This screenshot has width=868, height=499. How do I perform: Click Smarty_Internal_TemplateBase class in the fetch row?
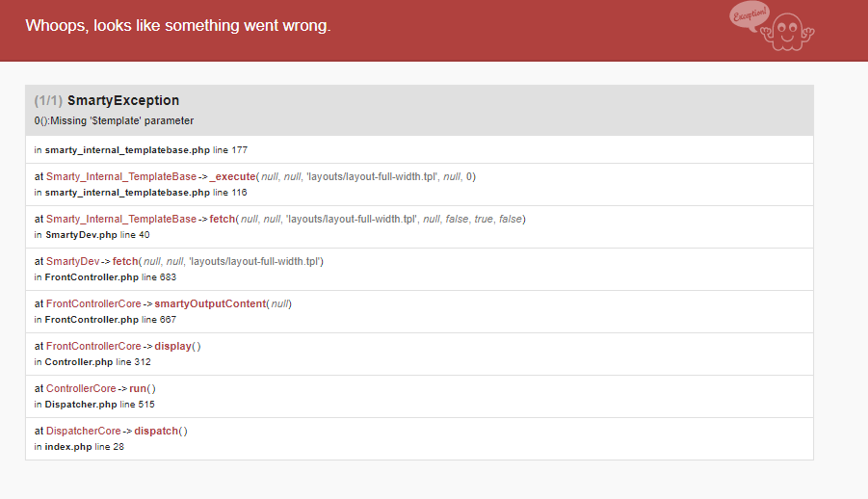pos(121,219)
